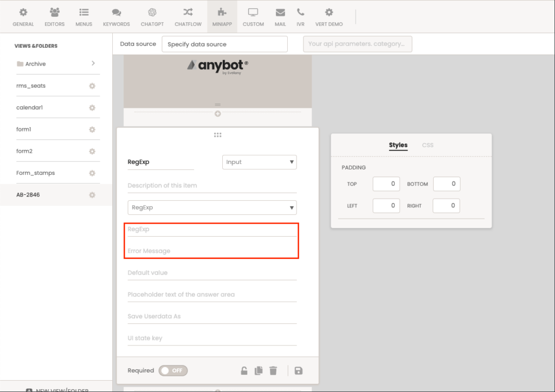Screen dimensions: 555x392
Task: Open the Input type dropdown
Action: coord(259,162)
